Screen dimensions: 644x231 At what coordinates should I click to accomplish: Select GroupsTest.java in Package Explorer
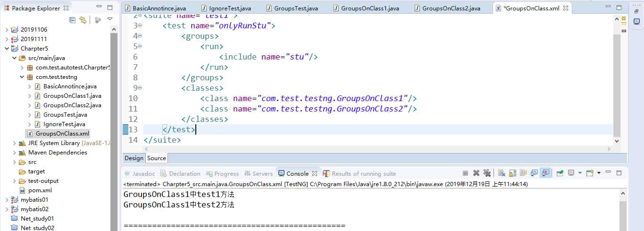(x=60, y=114)
